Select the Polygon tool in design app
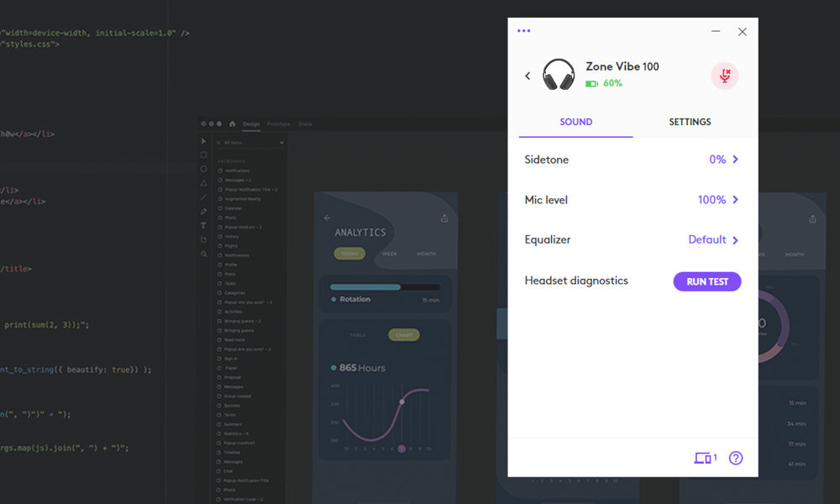 click(x=203, y=183)
